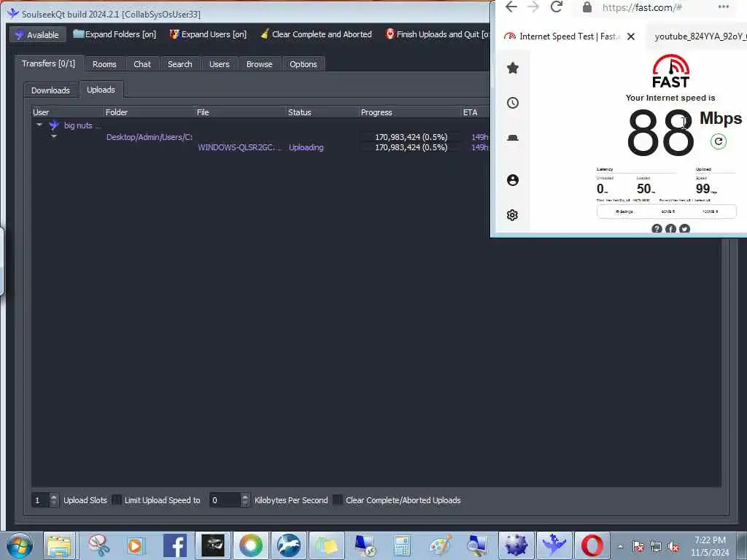Image resolution: width=747 pixels, height=560 pixels.
Task: Step the Kilobytes Per Second spinner arrows
Action: click(x=245, y=500)
